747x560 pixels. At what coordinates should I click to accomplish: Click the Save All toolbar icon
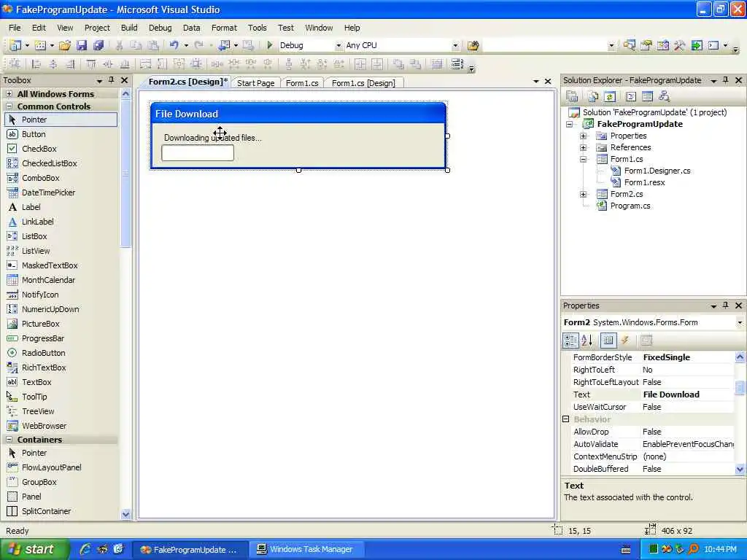click(98, 45)
